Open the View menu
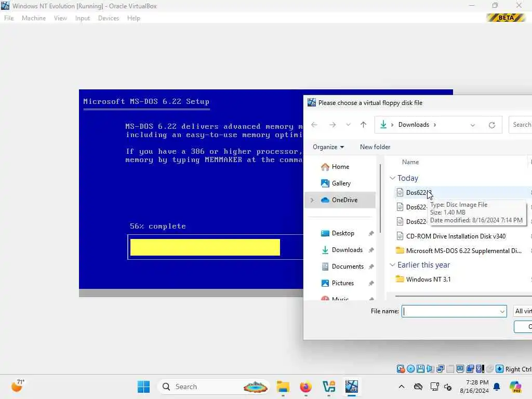The image size is (532, 399). pyautogui.click(x=60, y=18)
